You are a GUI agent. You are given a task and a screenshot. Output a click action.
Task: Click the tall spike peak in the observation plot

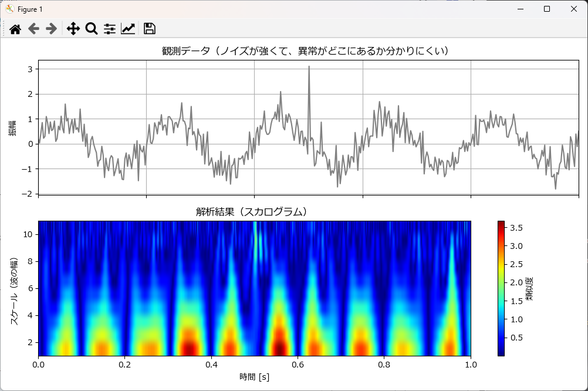[x=309, y=68]
